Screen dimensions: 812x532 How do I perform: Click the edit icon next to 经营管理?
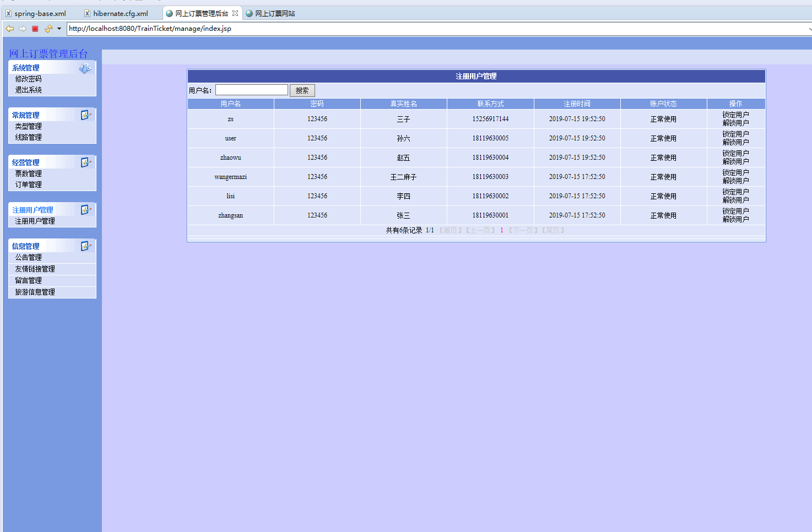(85, 162)
